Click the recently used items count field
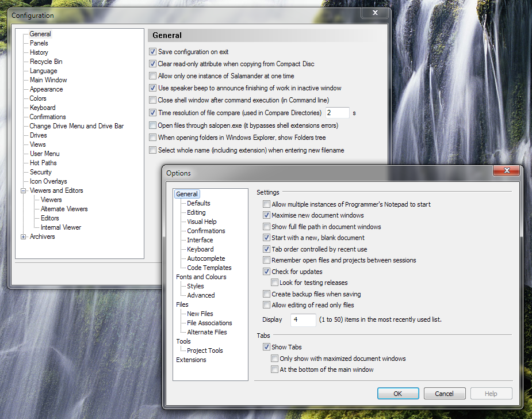This screenshot has height=419, width=532. point(303,319)
